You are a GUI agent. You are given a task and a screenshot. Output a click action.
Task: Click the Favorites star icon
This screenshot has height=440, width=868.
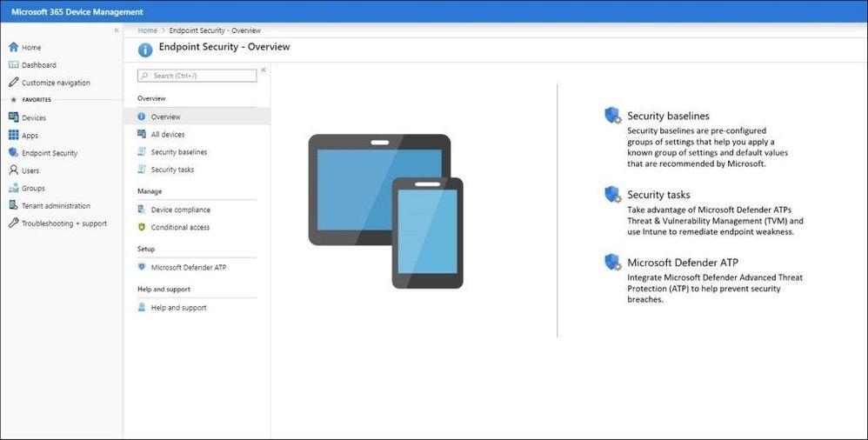14,100
